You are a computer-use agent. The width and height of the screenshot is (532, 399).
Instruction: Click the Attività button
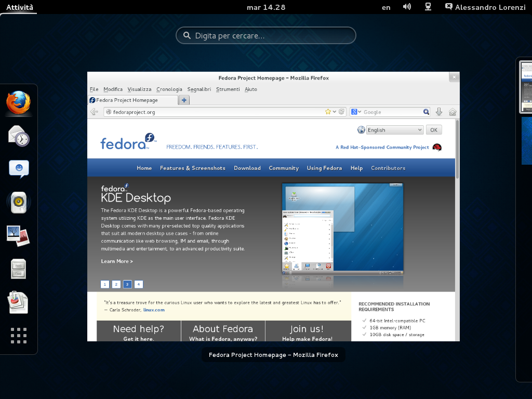20,7
